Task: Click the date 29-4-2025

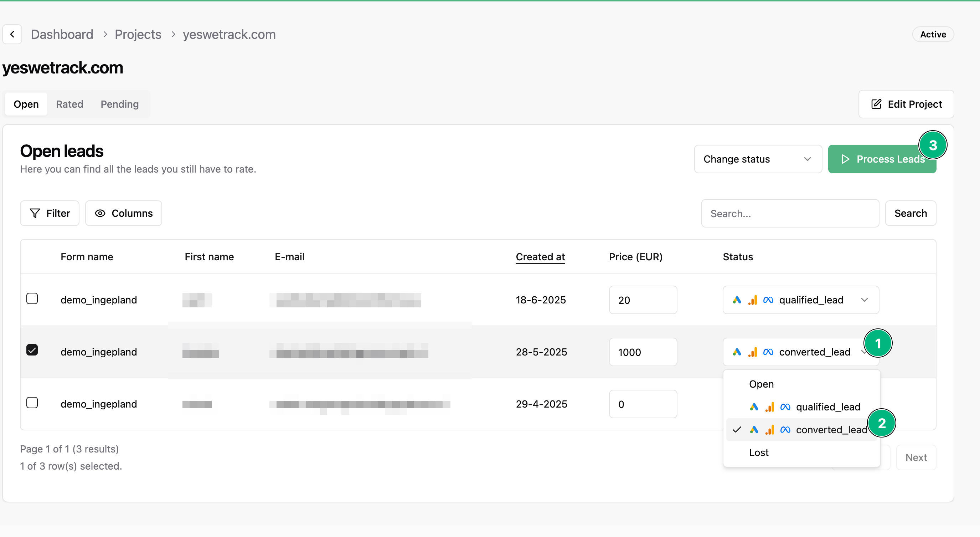Action: coord(541,404)
